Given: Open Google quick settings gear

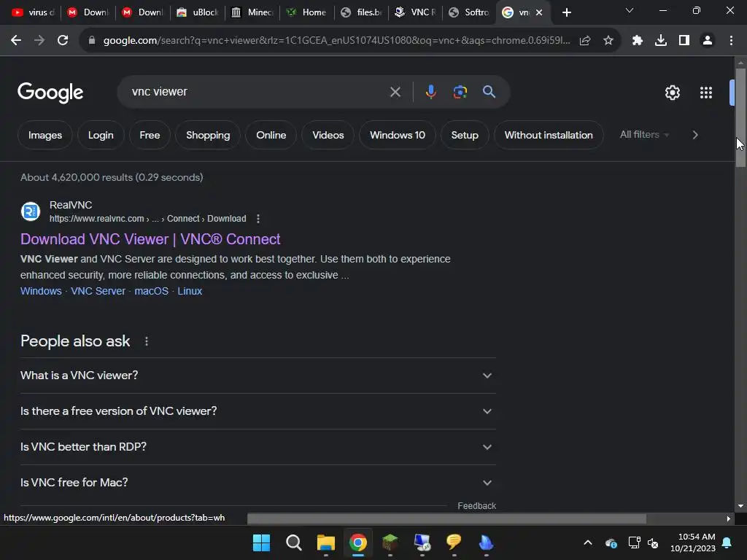Looking at the screenshot, I should coord(672,93).
